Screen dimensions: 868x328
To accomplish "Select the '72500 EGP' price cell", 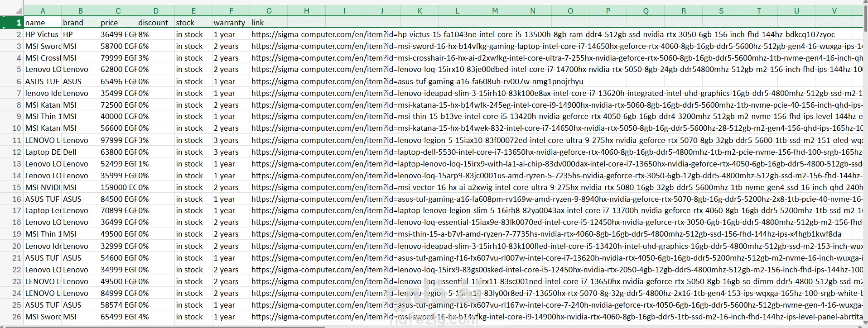I will tap(118, 105).
